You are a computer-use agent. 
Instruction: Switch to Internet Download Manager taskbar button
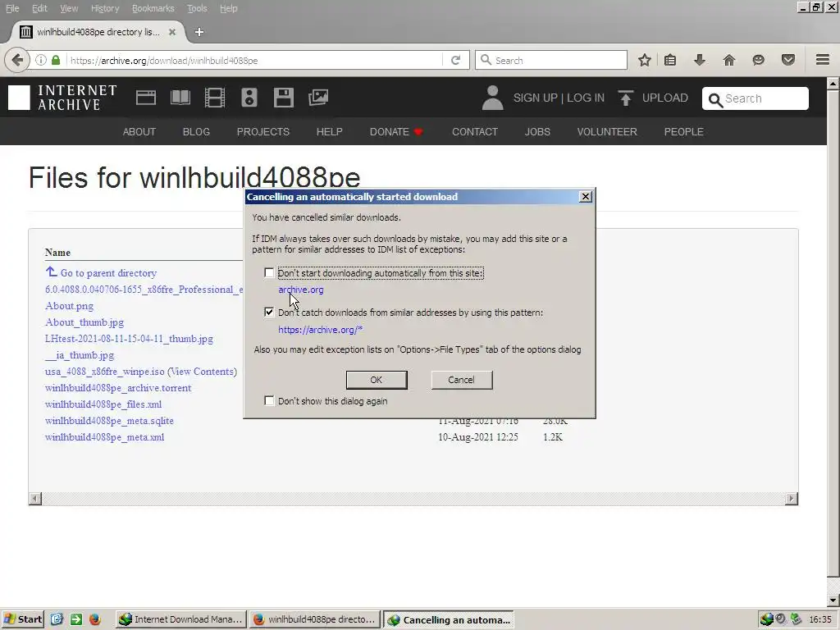(181, 619)
